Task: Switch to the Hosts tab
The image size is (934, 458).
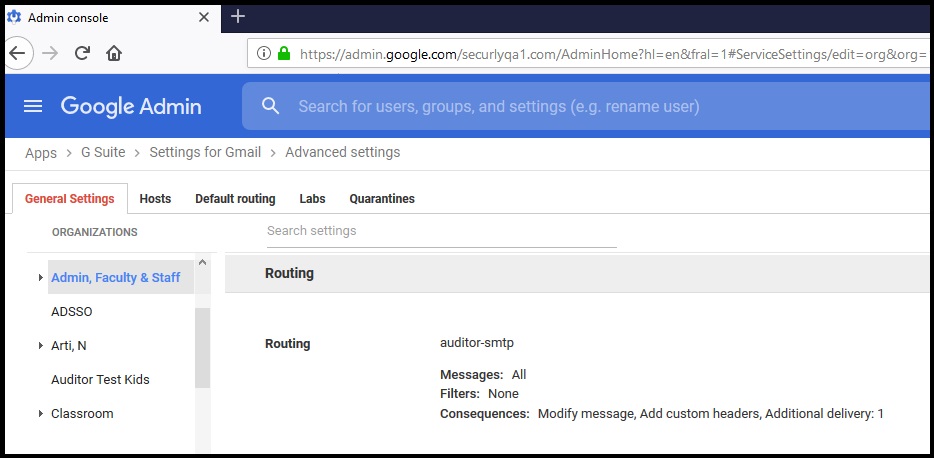Action: click(x=155, y=198)
